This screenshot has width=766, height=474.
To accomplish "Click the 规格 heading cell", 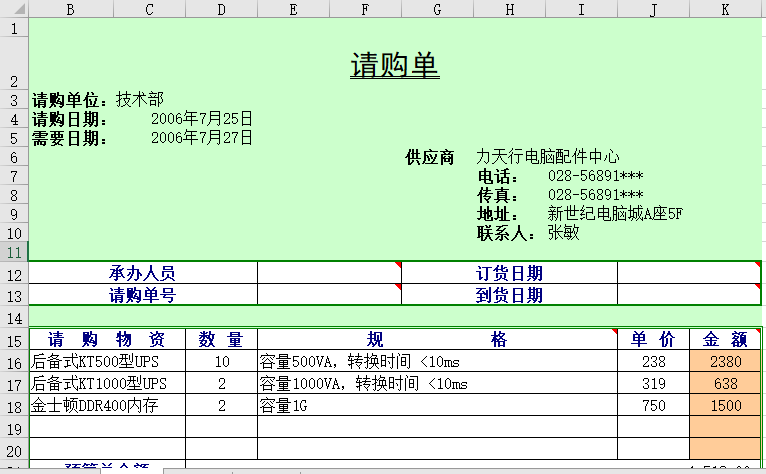I will click(x=437, y=339).
